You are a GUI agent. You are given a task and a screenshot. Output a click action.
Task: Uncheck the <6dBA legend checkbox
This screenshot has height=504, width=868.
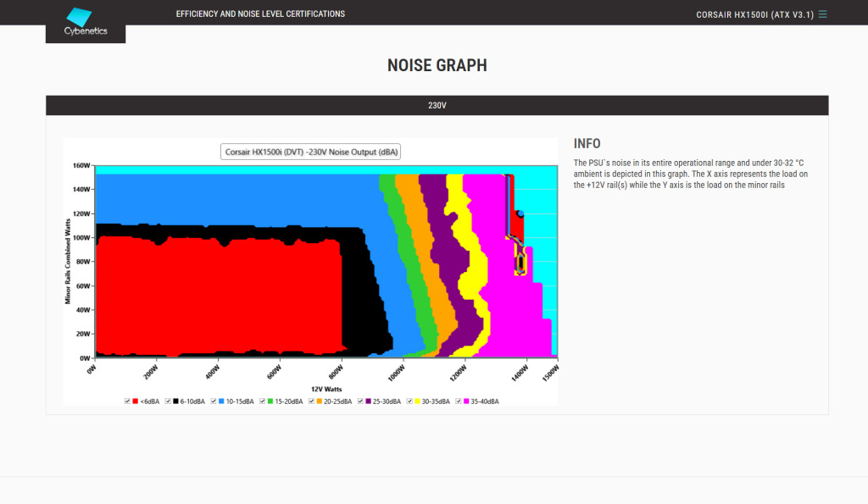click(x=127, y=401)
